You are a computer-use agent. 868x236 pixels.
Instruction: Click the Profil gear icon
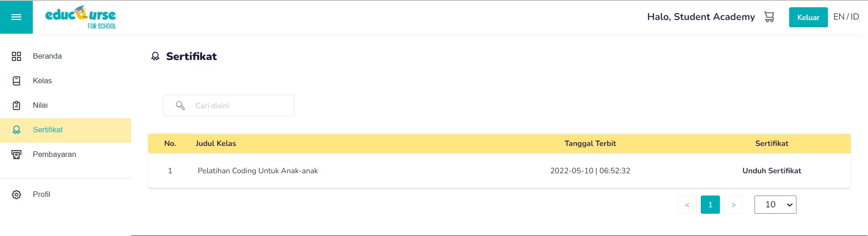16,195
